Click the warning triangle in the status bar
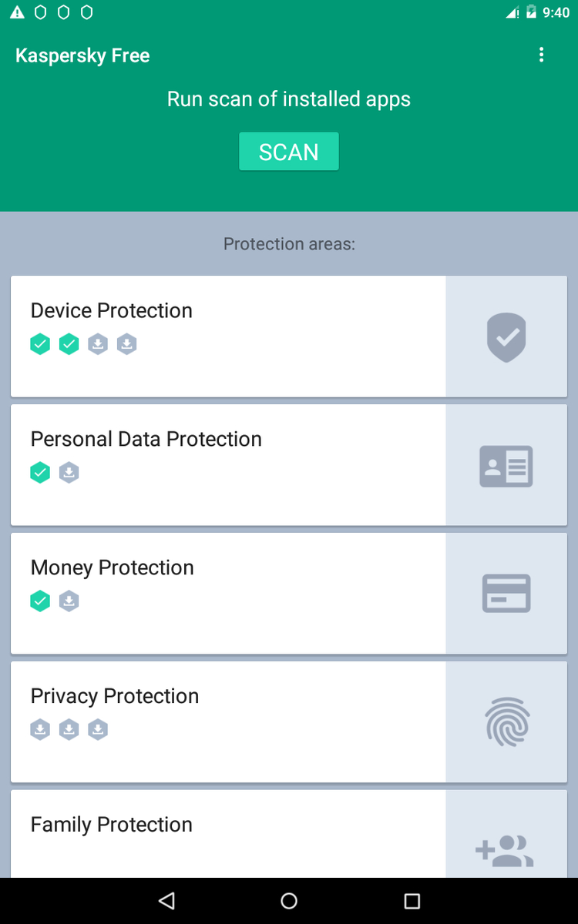578x924 pixels. coord(17,12)
